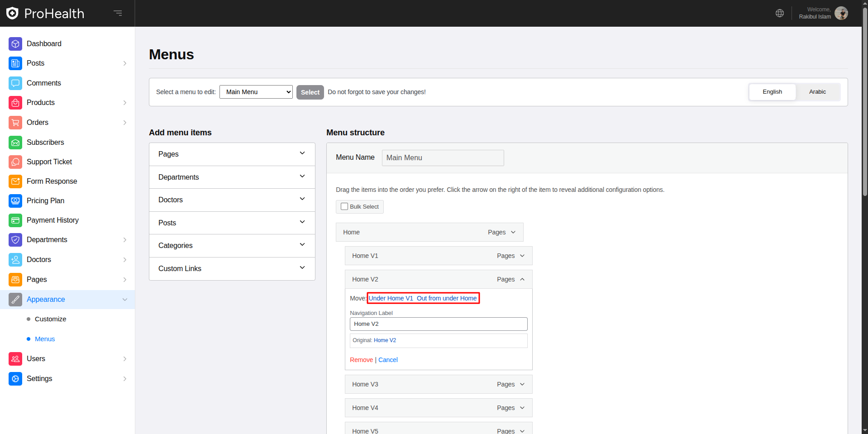Edit the Menu Name input field

443,158
